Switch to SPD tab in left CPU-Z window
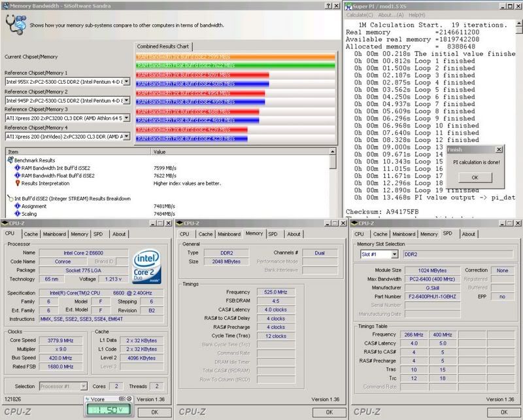 coord(98,234)
